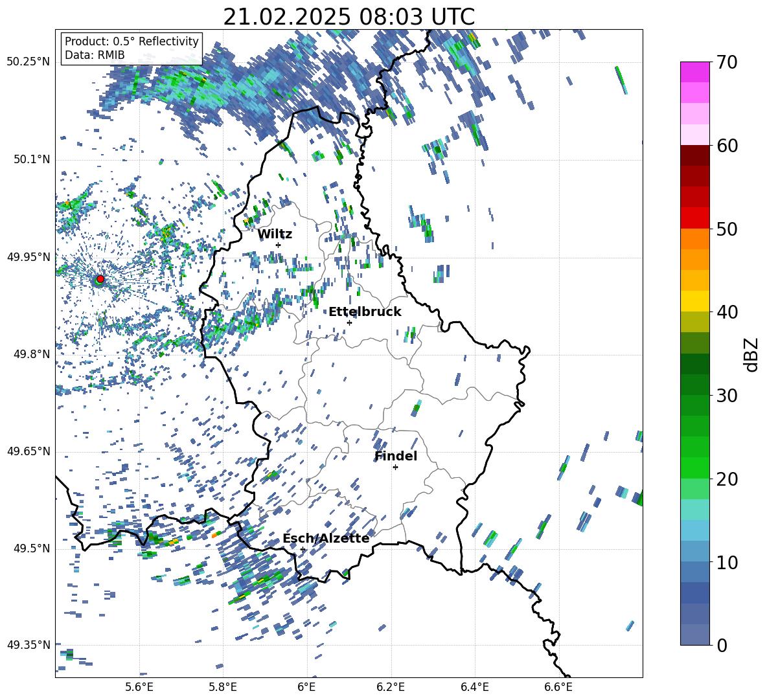Click the 50 value on the colorbar
This screenshot has width=767, height=700.
pyautogui.click(x=727, y=229)
